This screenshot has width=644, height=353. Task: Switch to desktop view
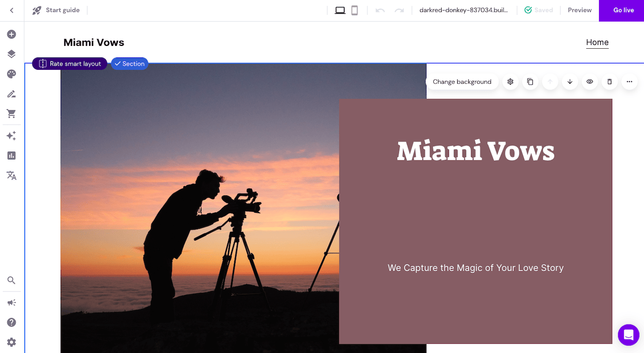pos(340,11)
